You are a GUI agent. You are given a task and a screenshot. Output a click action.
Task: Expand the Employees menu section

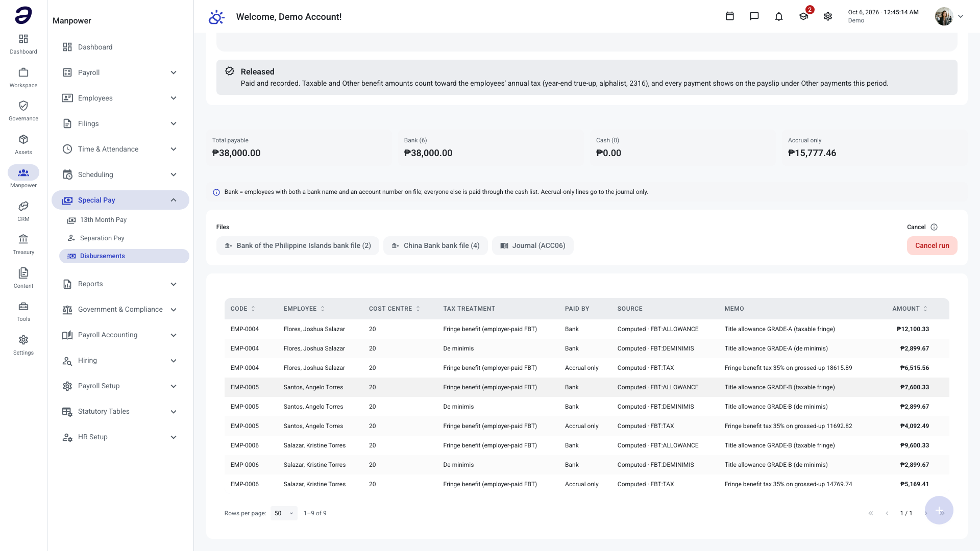[120, 98]
